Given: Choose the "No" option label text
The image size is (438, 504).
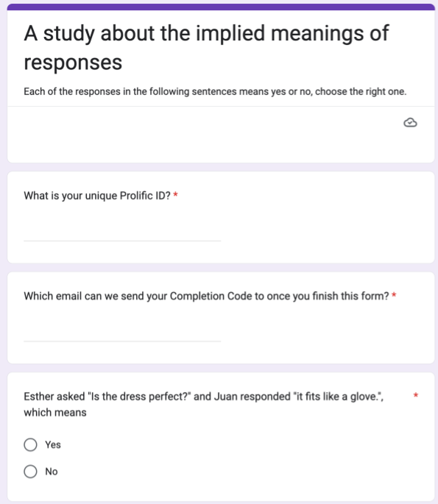Looking at the screenshot, I should point(52,472).
